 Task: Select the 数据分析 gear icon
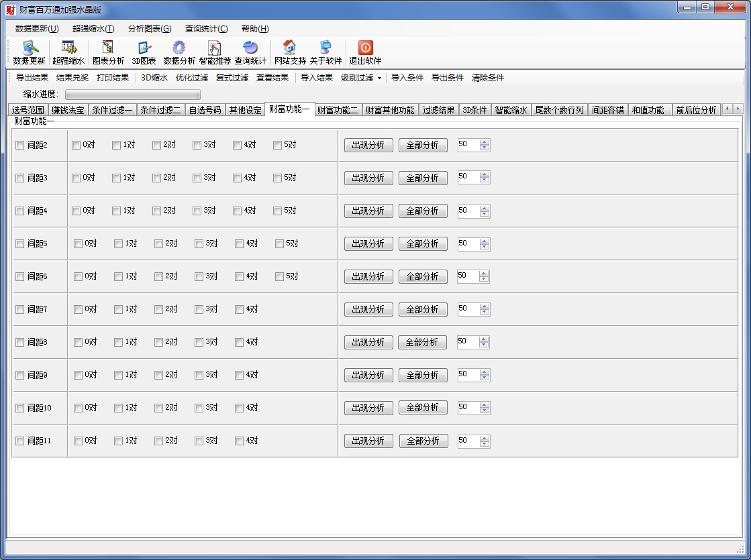[x=179, y=48]
